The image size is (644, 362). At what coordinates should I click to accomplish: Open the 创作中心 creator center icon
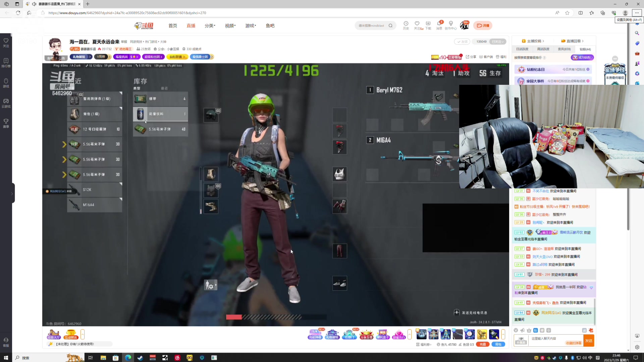pos(451,25)
